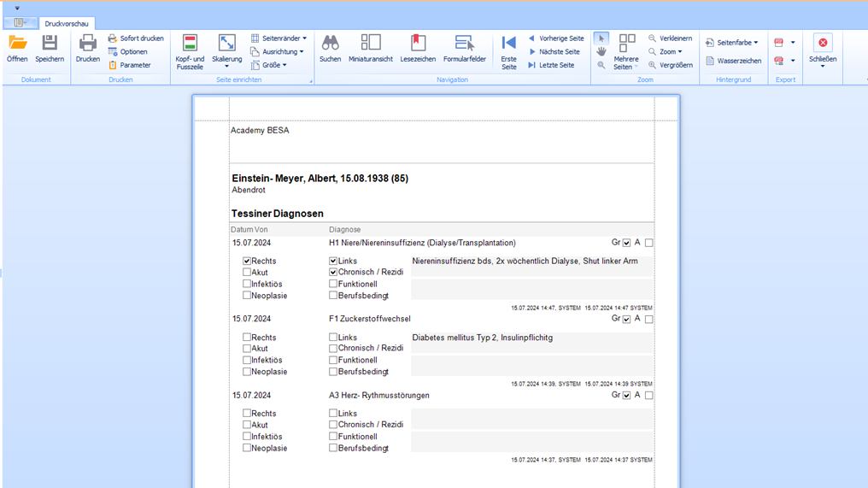This screenshot has height=488, width=868.
Task: Click the Drucken printer icon
Action: click(88, 44)
